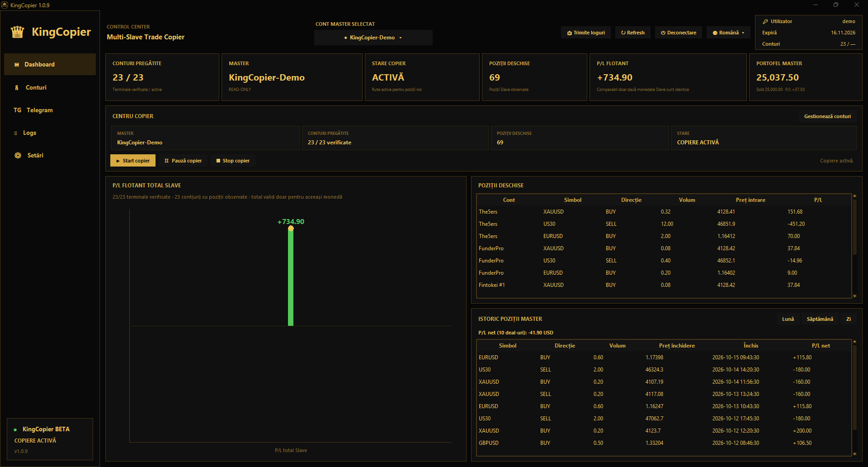Open the Setări settings page
Viewport: 868px width, 467px height.
(50, 155)
